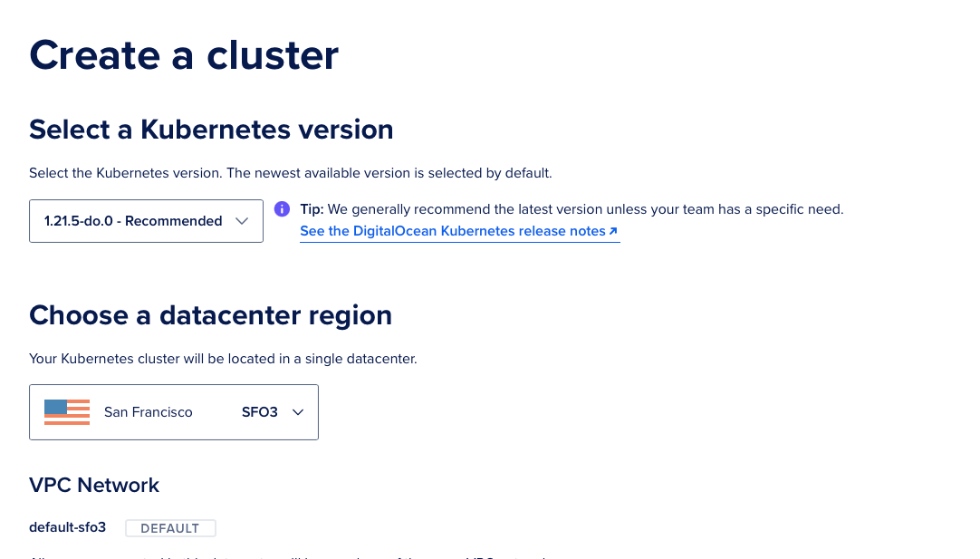
Task: Click the Create a cluster page title
Action: [x=183, y=55]
